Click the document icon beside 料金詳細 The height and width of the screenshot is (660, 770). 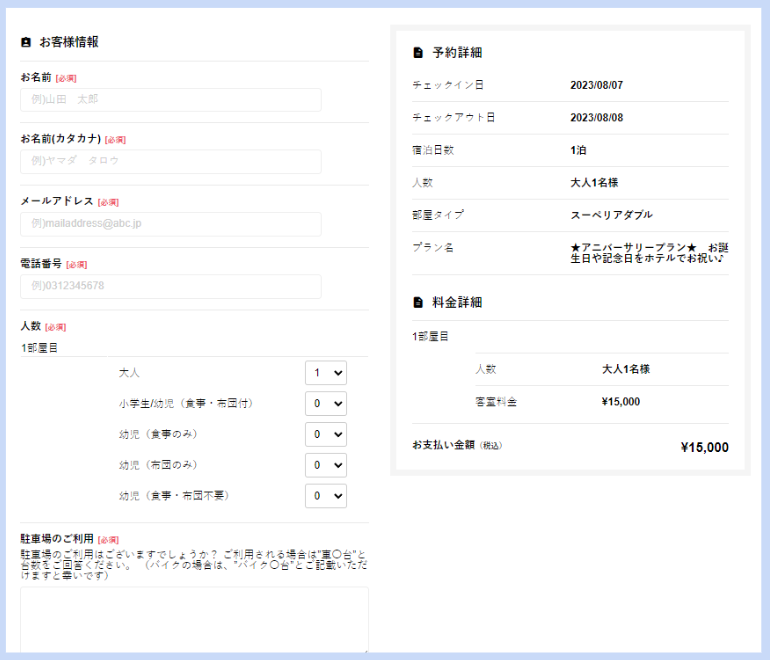pos(418,302)
